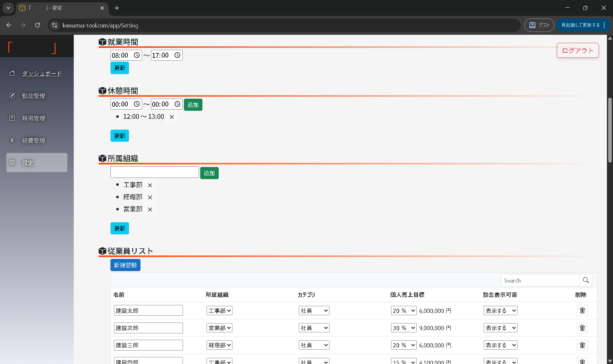
Task: Remove 工事部 from organization list
Action: point(150,185)
